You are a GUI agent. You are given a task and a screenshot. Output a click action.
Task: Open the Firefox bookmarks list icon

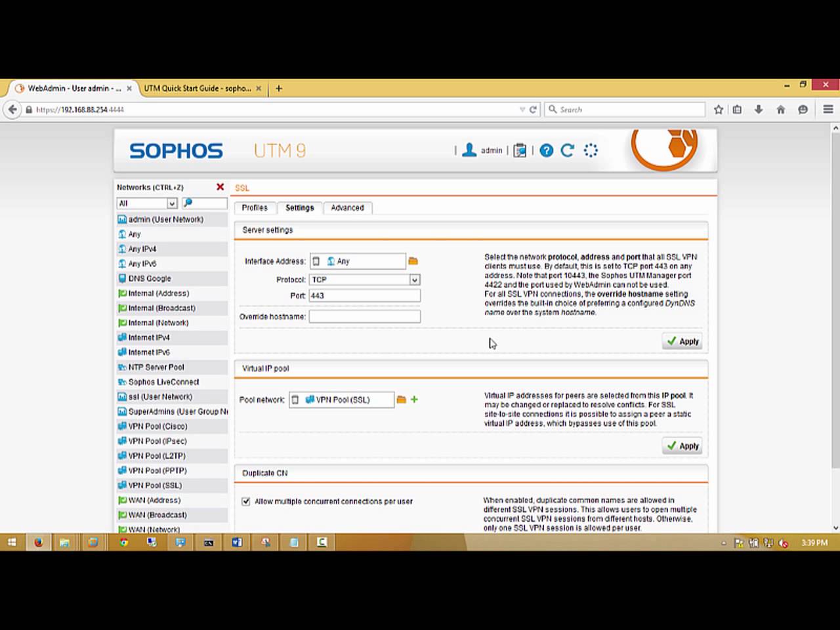click(737, 110)
